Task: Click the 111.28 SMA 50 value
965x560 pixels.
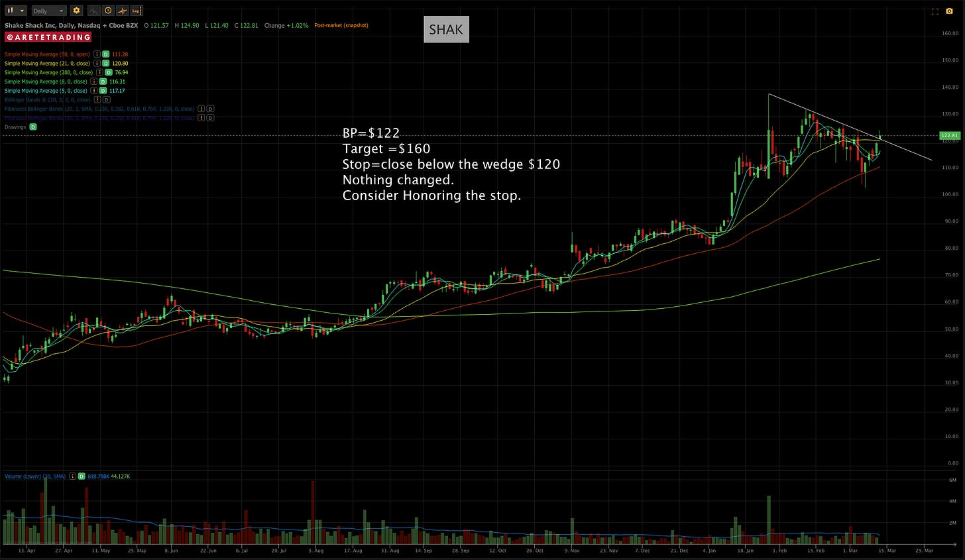Action: point(120,54)
